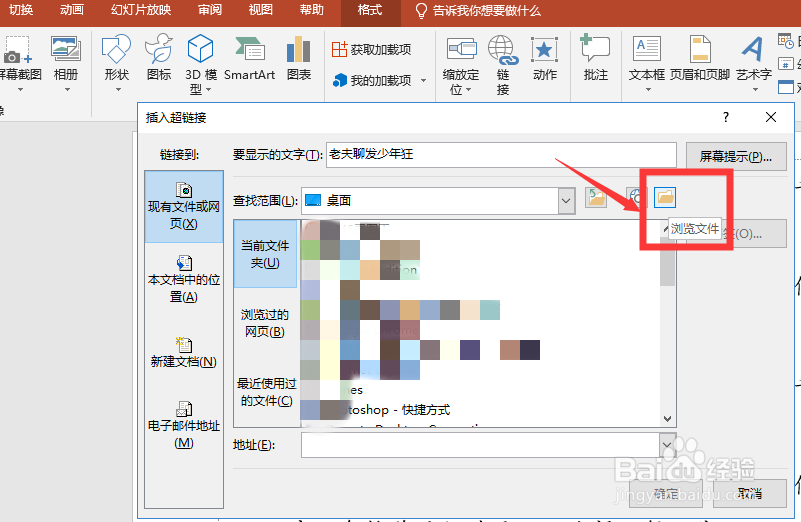Open help for the Insert Hyperlink dialog

point(726,117)
